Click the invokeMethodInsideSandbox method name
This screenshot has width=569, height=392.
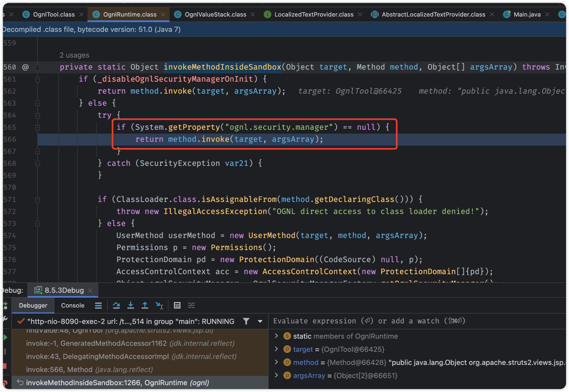tap(222, 67)
